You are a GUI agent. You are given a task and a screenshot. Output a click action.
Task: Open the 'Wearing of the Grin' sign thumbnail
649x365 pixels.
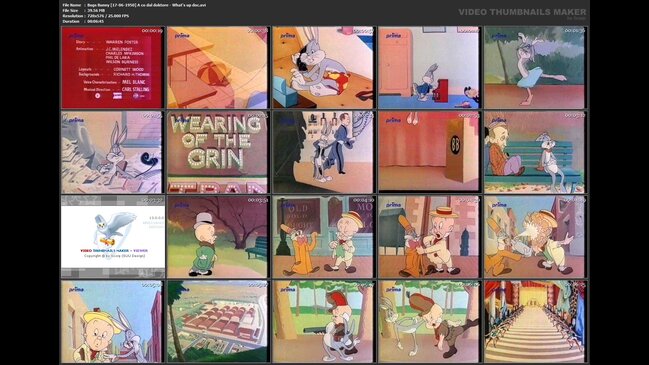[x=218, y=152]
